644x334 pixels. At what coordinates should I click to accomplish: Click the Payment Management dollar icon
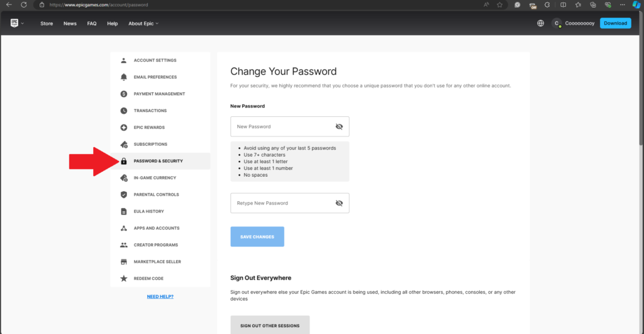(x=124, y=94)
